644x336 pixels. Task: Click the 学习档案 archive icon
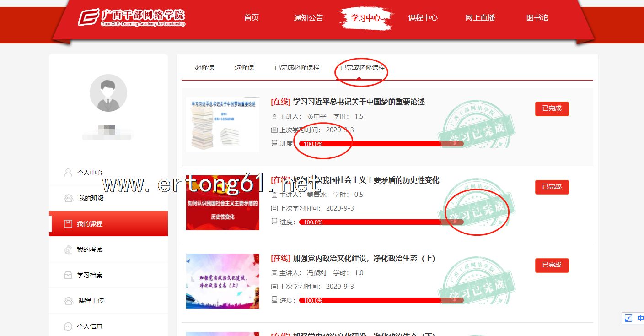[68, 275]
